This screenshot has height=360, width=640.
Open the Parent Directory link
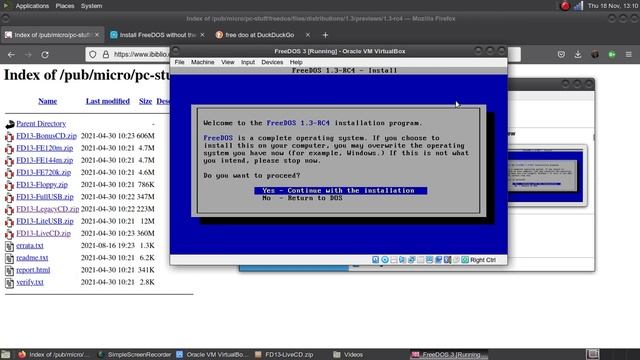point(41,124)
